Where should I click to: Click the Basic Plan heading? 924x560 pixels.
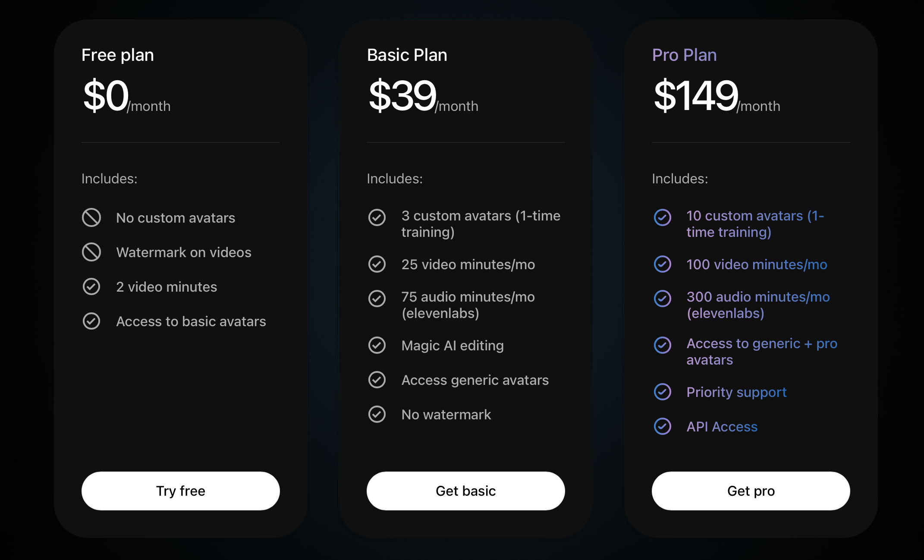(x=407, y=55)
